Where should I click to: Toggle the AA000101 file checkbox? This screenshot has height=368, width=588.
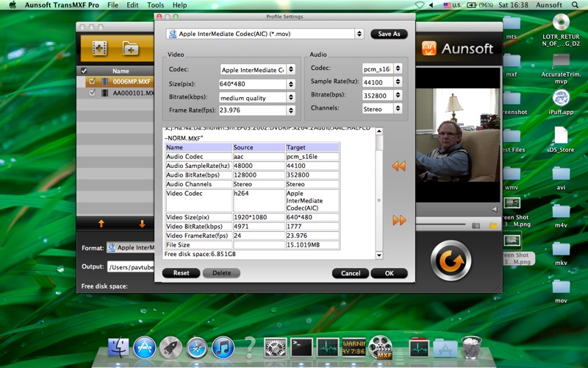(91, 93)
